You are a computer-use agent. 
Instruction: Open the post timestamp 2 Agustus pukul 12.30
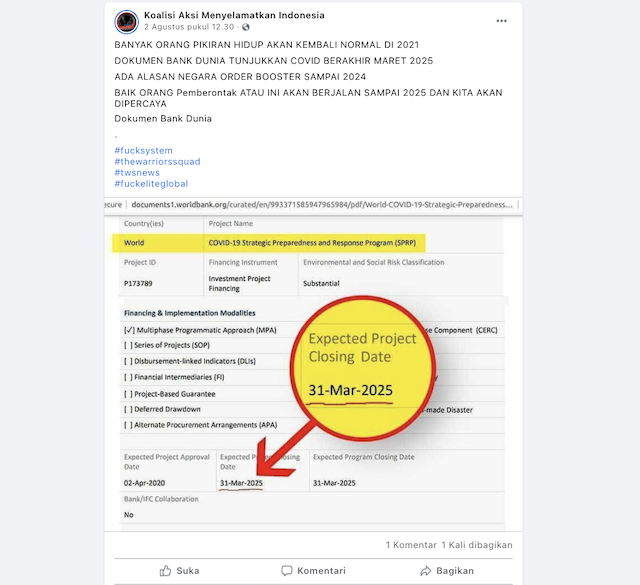189,27
